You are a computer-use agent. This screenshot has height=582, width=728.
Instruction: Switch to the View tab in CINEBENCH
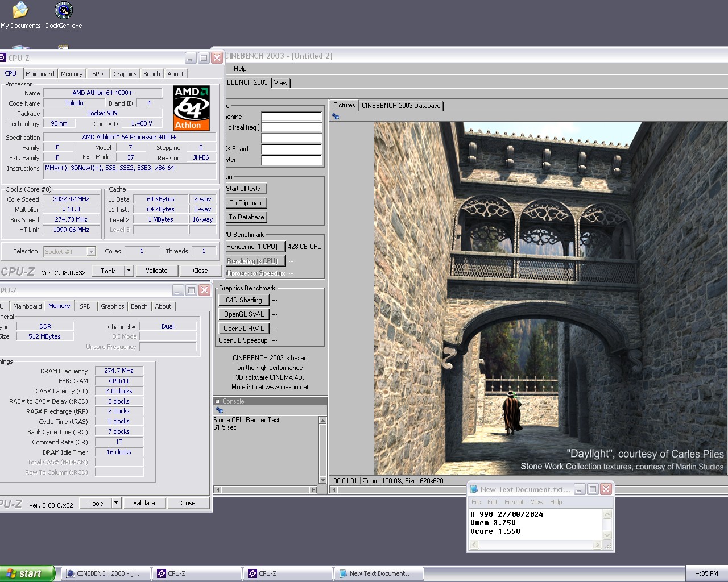(281, 83)
